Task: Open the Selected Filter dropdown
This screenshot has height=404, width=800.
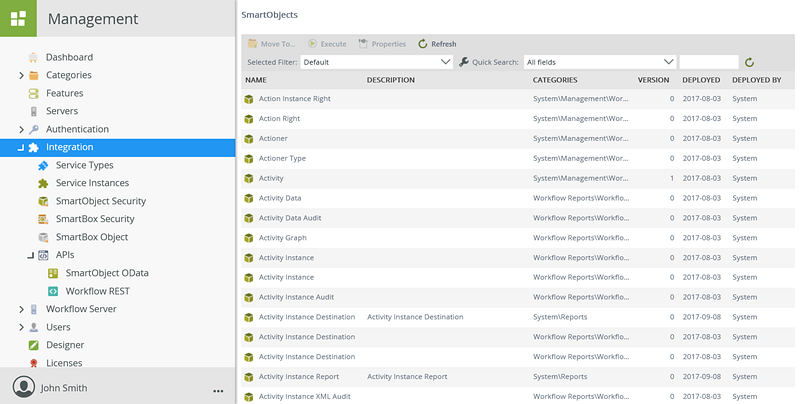Action: (x=378, y=62)
